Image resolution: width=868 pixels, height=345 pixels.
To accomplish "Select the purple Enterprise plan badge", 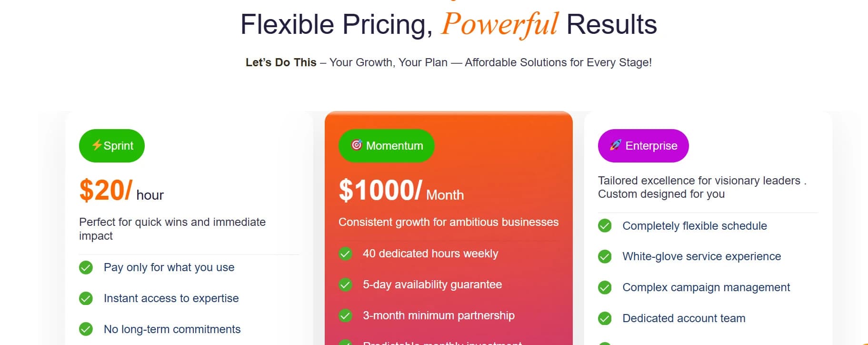I will coord(643,146).
